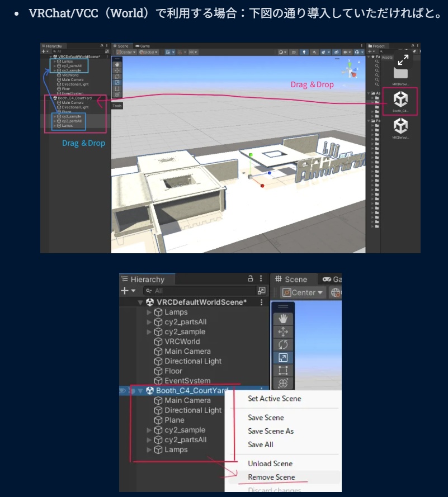Viewport: 448px width, 497px height.
Task: Select the Scale tool in bottom screenshot
Action: (283, 358)
